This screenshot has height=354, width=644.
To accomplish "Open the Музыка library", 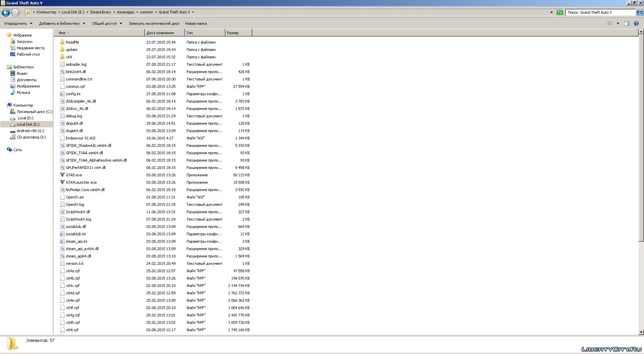I will click(x=23, y=93).
